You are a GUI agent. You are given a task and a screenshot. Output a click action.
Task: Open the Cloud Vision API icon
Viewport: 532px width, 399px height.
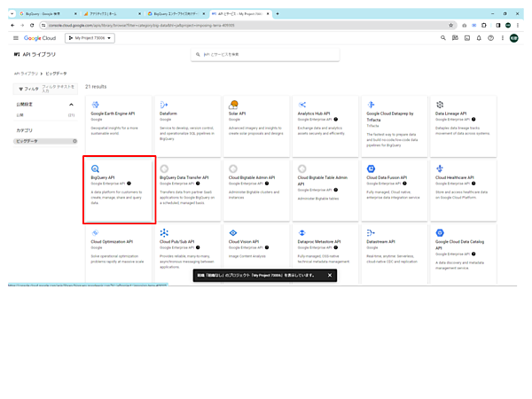click(x=233, y=232)
